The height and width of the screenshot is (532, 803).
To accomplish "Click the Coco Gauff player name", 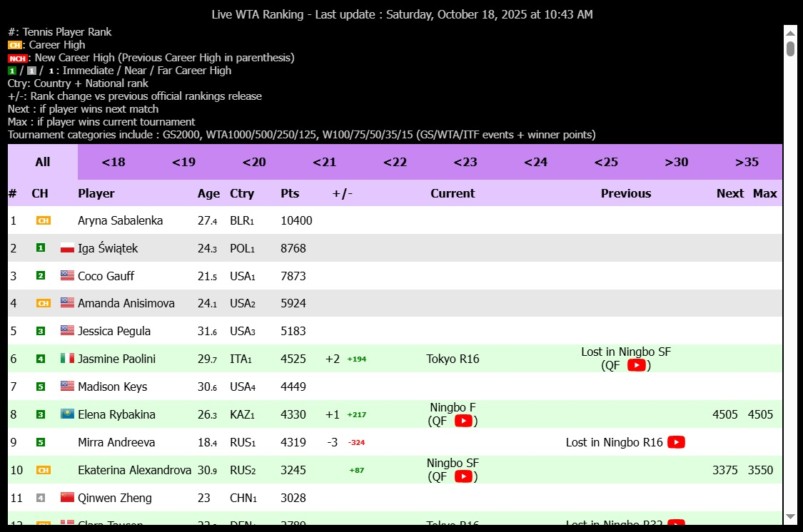I will pyautogui.click(x=106, y=276).
